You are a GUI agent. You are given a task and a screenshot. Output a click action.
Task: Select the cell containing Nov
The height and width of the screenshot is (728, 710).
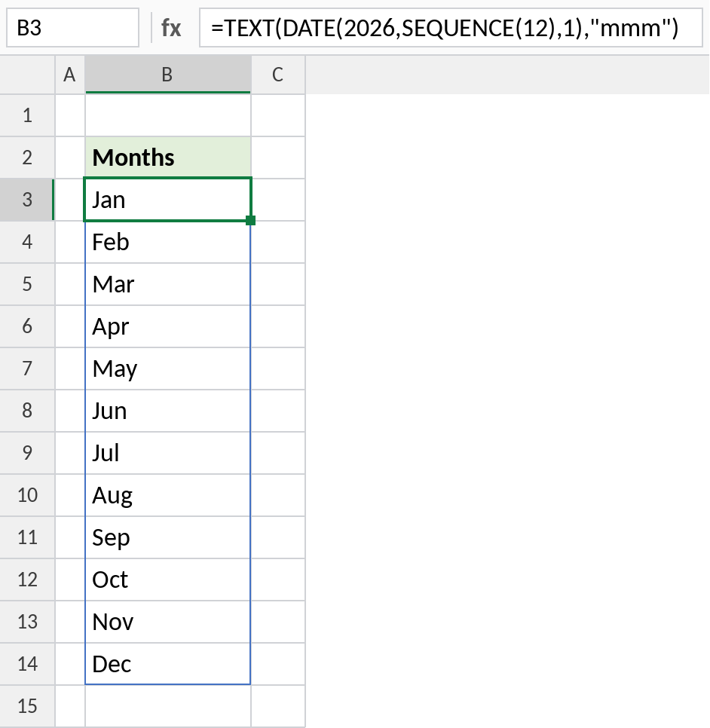click(x=167, y=622)
